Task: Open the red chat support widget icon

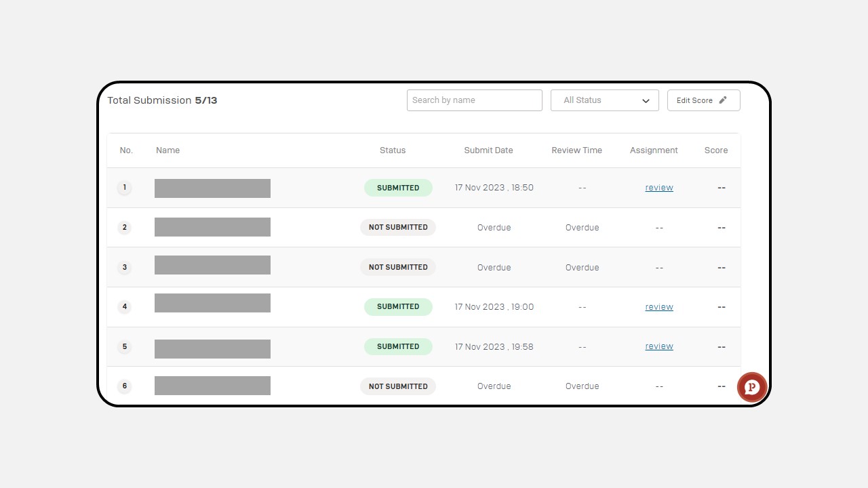Action: (x=752, y=387)
